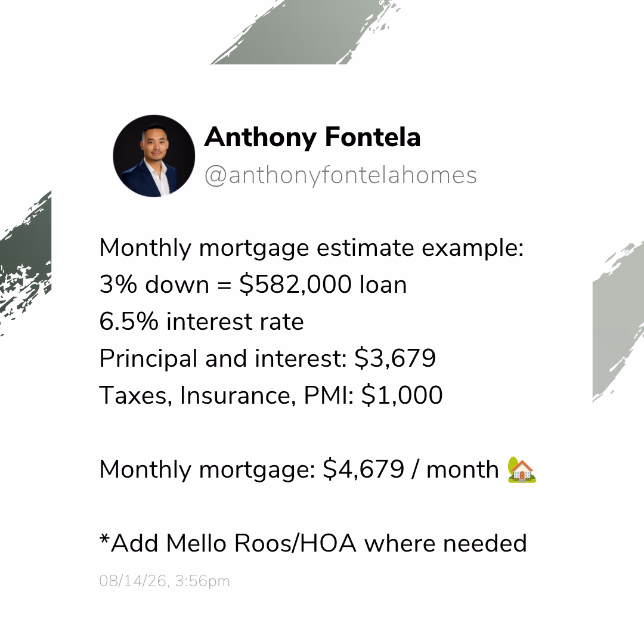Click the $1,000 taxes amount
The image size is (644, 644).
pyautogui.click(x=402, y=395)
